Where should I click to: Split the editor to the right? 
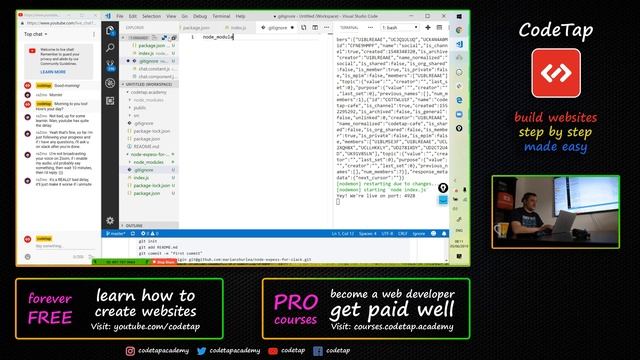click(x=315, y=27)
